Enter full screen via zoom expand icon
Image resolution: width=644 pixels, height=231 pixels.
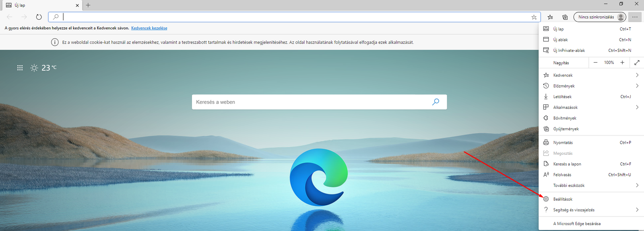(x=637, y=63)
